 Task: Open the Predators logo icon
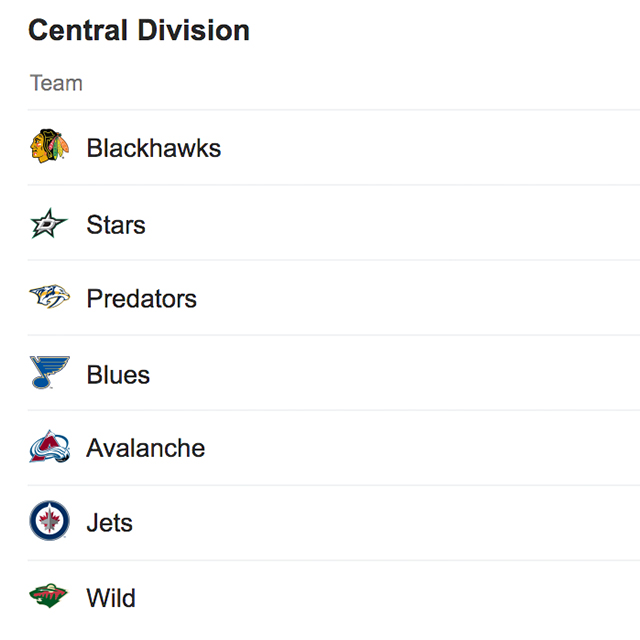coord(49,298)
